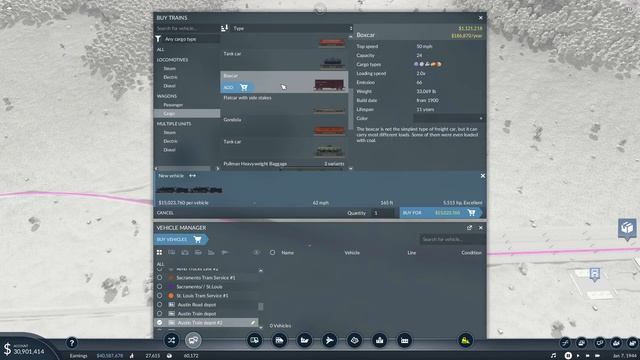Screen dimensions: 640x360
Task: Click the Quantity input field
Action: pos(383,213)
